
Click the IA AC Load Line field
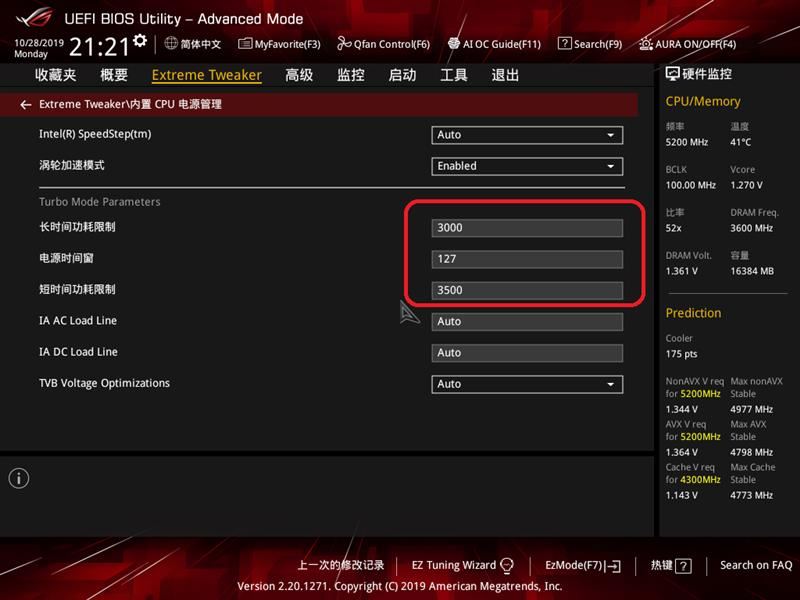[527, 322]
